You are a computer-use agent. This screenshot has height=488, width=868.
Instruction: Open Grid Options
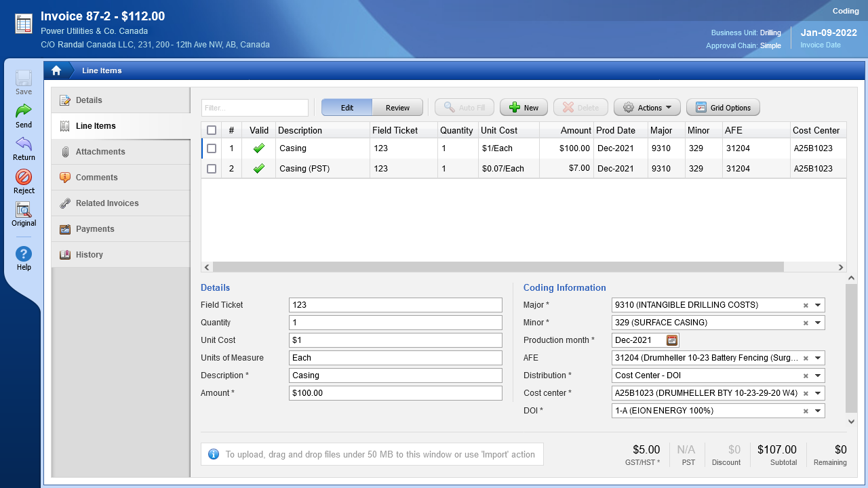coord(723,108)
